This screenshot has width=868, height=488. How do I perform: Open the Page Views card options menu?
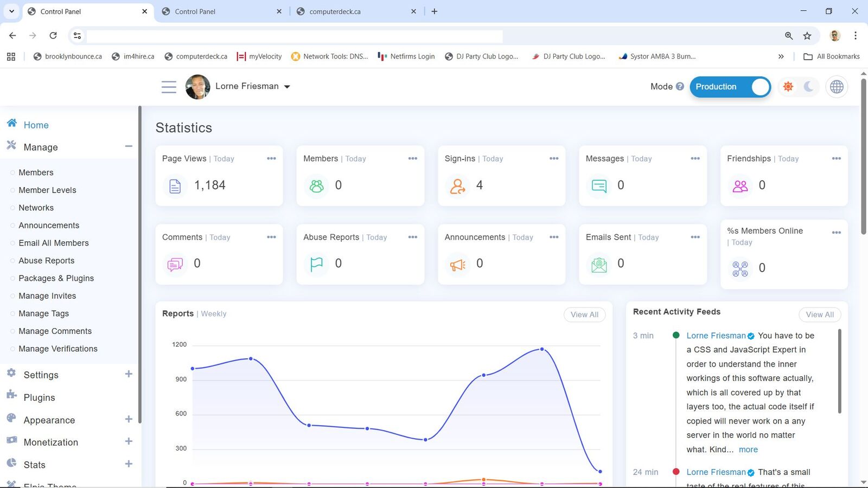tap(271, 158)
